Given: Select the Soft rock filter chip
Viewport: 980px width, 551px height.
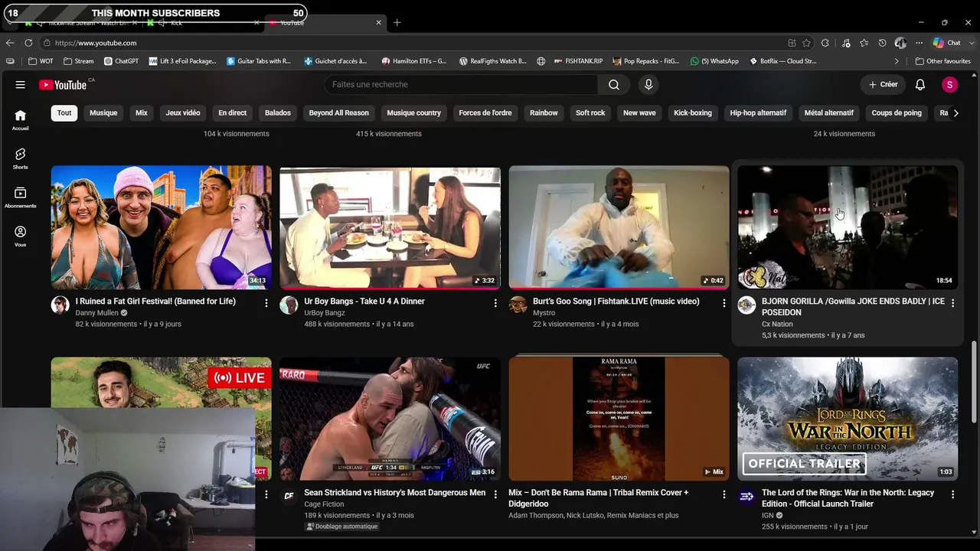Looking at the screenshot, I should pyautogui.click(x=590, y=113).
